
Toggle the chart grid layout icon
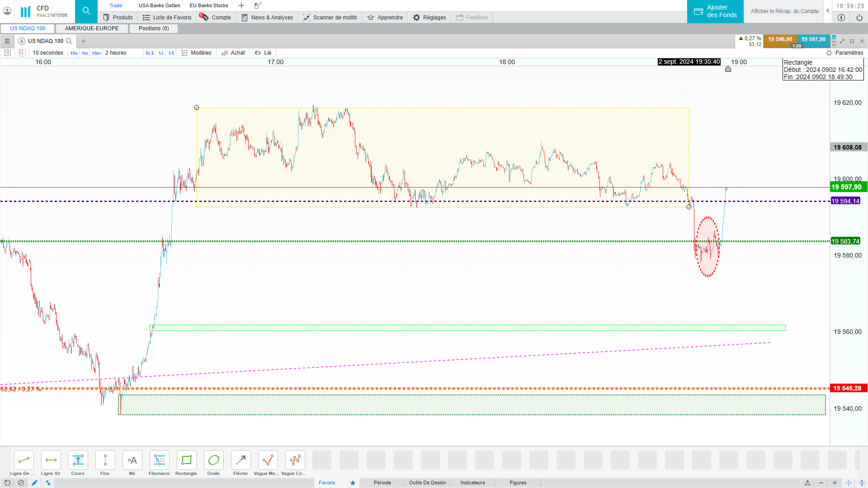(22, 53)
